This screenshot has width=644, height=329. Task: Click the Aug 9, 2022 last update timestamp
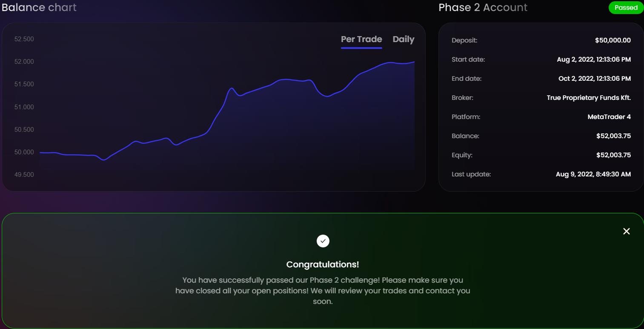(x=593, y=174)
